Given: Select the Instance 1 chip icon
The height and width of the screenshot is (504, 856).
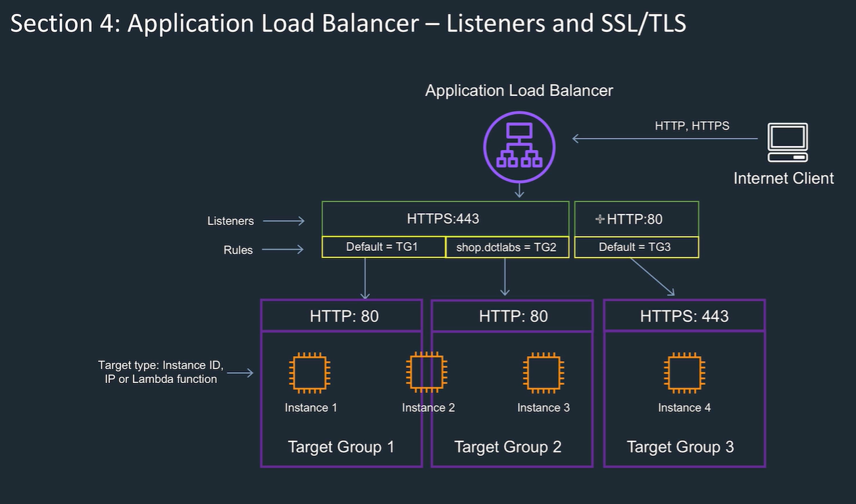Looking at the screenshot, I should pos(309,373).
